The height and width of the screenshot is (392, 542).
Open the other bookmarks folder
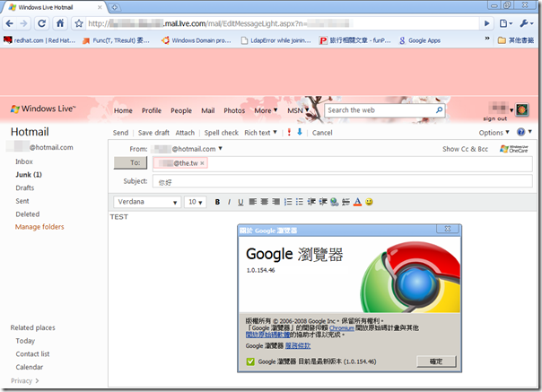pos(516,40)
